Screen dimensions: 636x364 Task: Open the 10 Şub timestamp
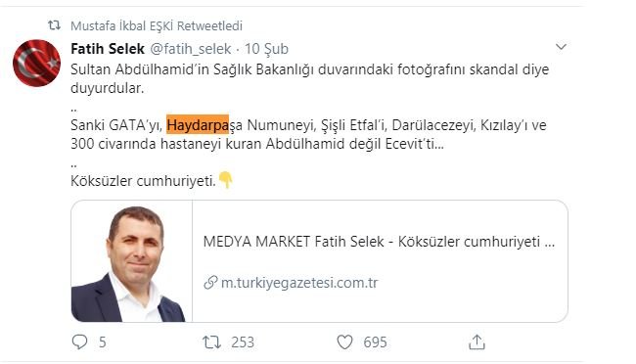[x=266, y=49]
